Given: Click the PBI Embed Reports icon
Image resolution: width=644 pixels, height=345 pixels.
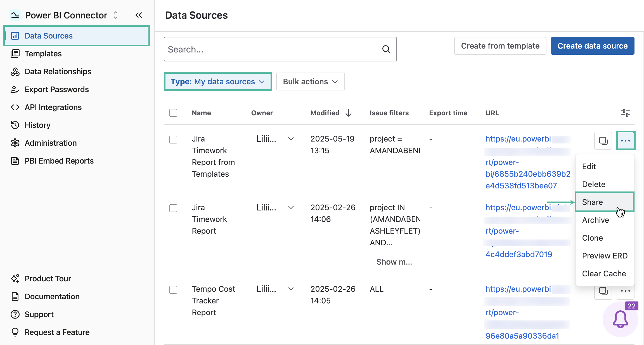Looking at the screenshot, I should click(x=15, y=161).
